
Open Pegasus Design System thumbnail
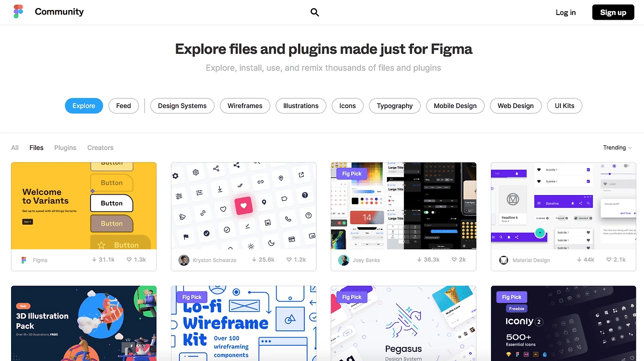(404, 323)
